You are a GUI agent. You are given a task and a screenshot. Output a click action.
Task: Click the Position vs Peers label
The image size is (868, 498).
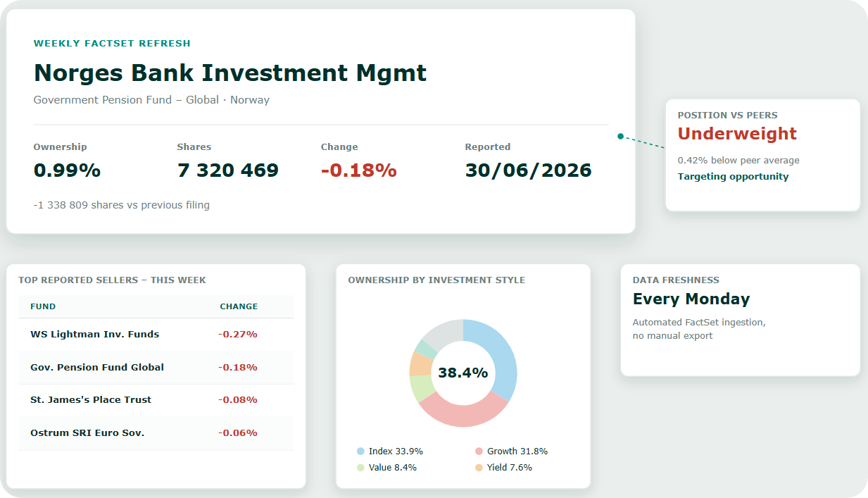[727, 116]
